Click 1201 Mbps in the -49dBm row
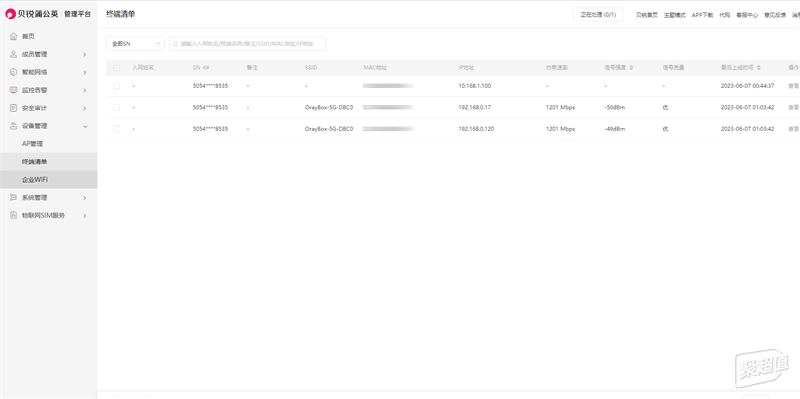800x399 pixels. pos(560,129)
